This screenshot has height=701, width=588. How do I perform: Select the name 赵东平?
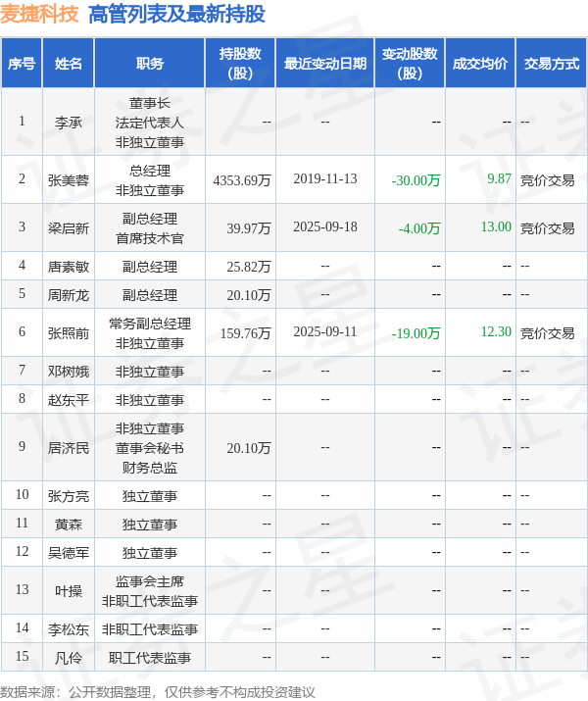[x=69, y=400]
